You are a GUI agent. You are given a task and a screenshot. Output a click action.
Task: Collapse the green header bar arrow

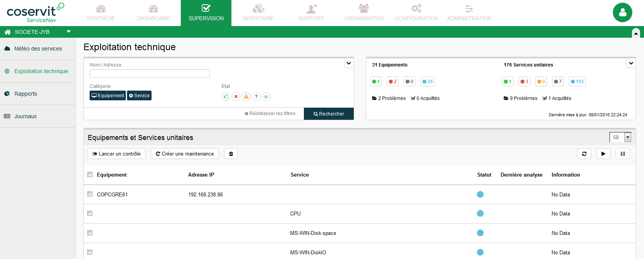636,33
